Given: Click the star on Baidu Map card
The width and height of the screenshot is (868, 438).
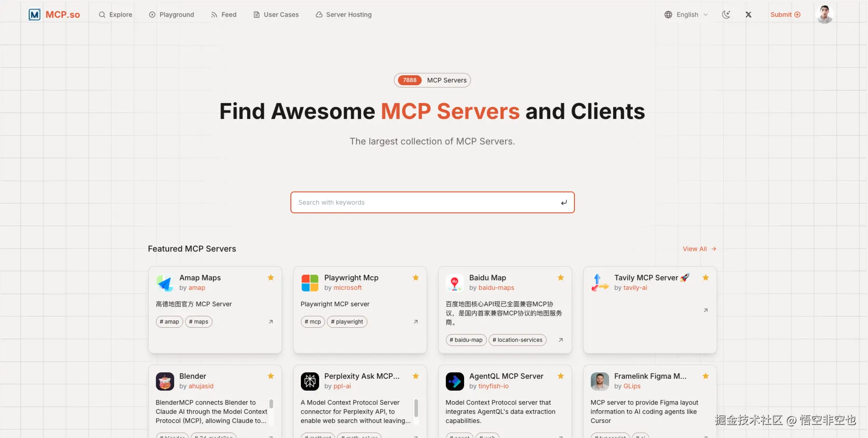Looking at the screenshot, I should [x=561, y=278].
